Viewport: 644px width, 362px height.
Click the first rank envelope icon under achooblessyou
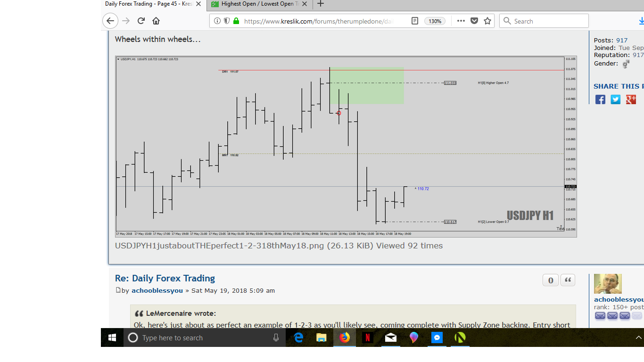click(x=600, y=316)
